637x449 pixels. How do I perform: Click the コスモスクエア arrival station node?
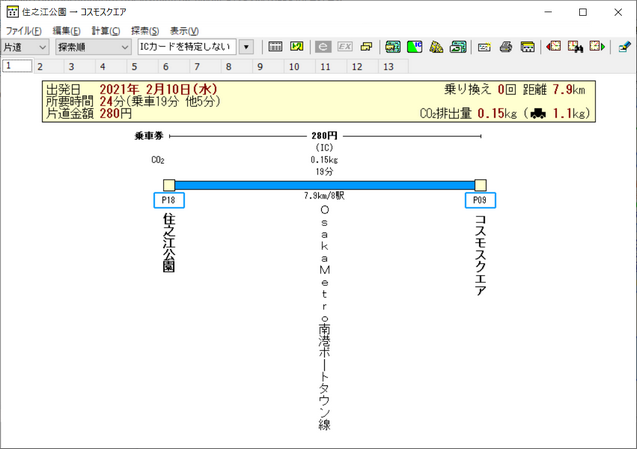[x=481, y=185]
